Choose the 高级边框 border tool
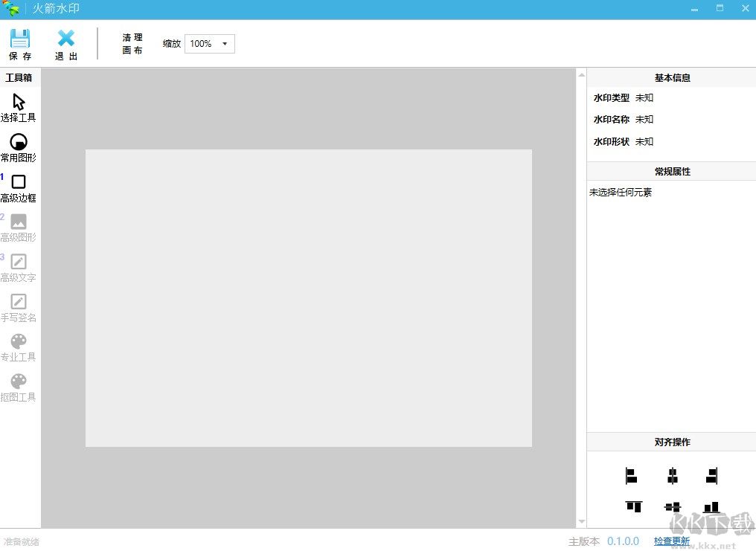This screenshot has height=551, width=756. tap(19, 182)
